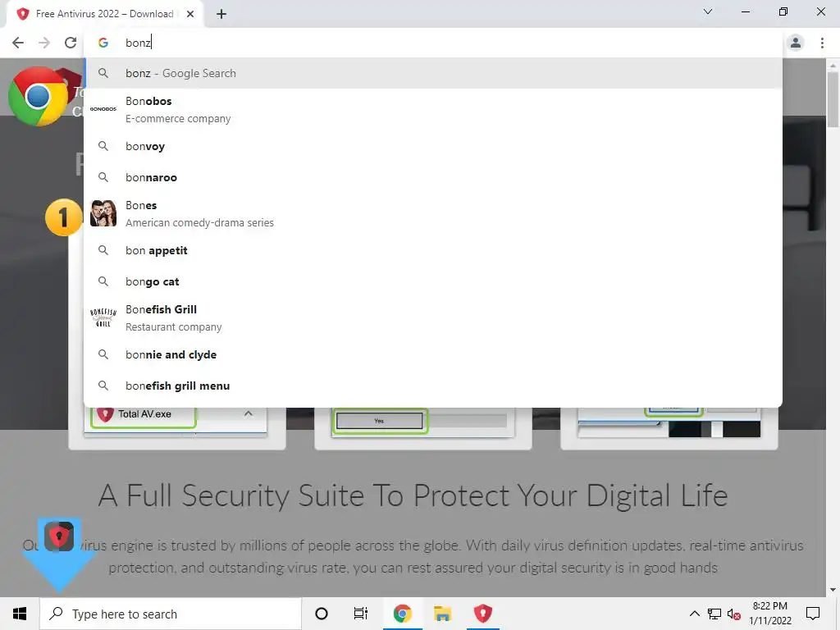Select the Free Antivirus 2022 tab
The height and width of the screenshot is (630, 840).
[104, 14]
